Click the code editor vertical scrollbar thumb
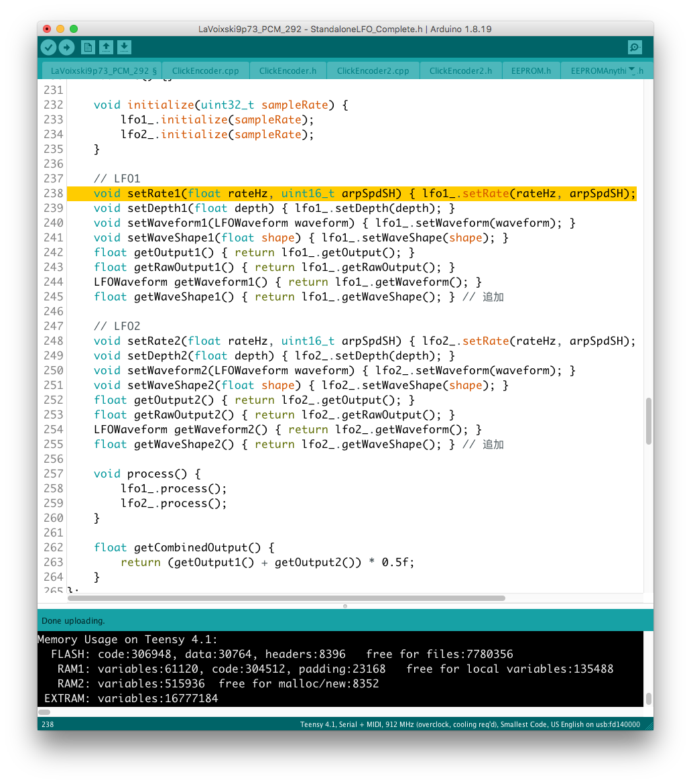The height and width of the screenshot is (784, 691). (x=648, y=421)
